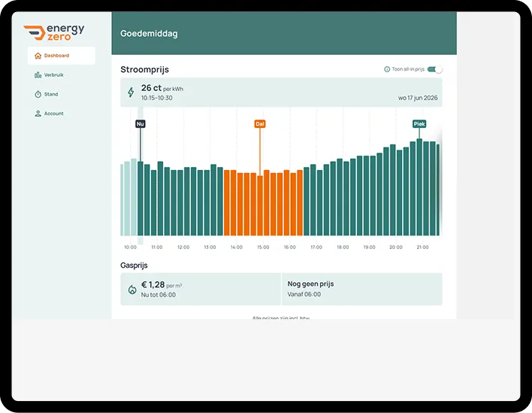Click the Verbruik bar chart icon

coord(38,74)
